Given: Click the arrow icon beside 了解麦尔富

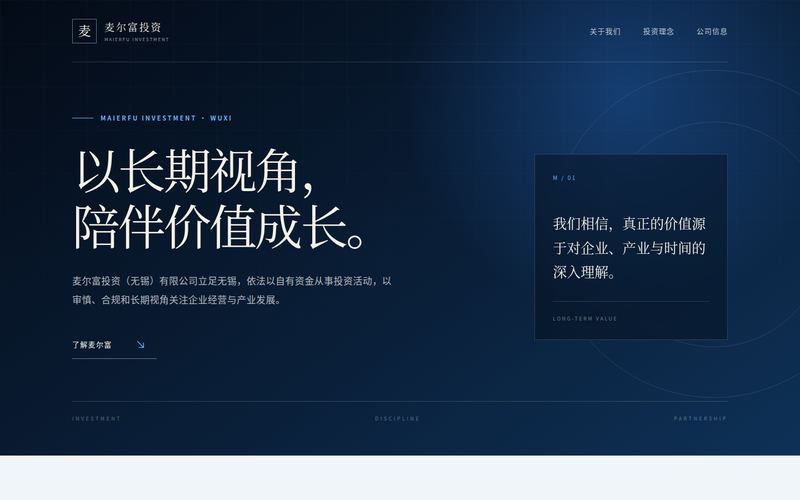Looking at the screenshot, I should click(141, 345).
